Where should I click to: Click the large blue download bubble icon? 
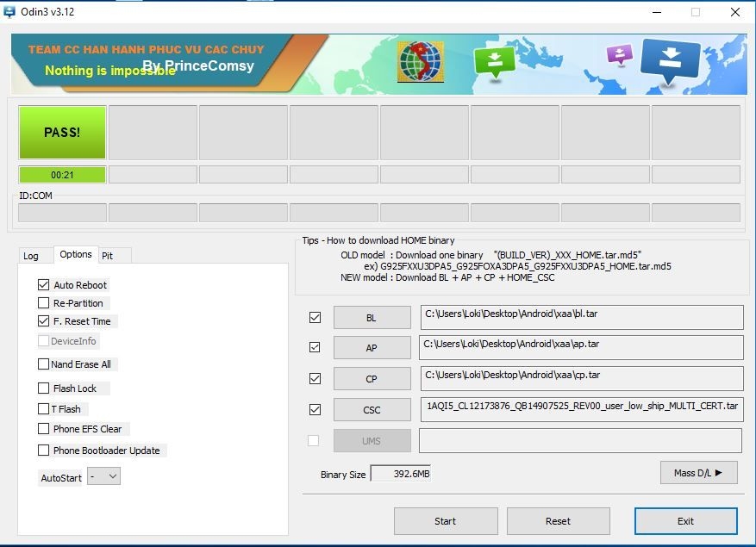672,63
